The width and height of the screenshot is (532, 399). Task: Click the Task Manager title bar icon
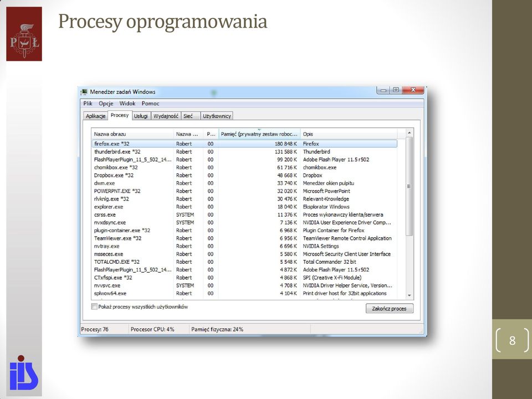84,92
